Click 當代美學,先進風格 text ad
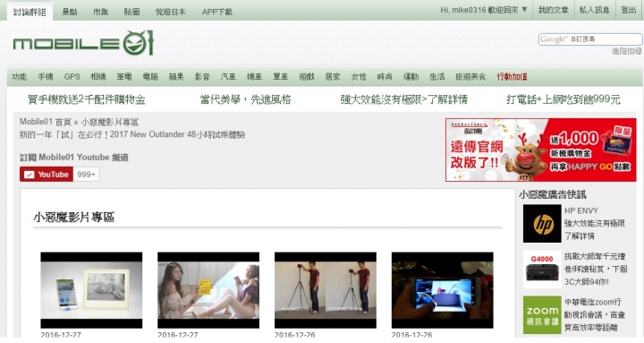This screenshot has height=343, width=644. (246, 99)
